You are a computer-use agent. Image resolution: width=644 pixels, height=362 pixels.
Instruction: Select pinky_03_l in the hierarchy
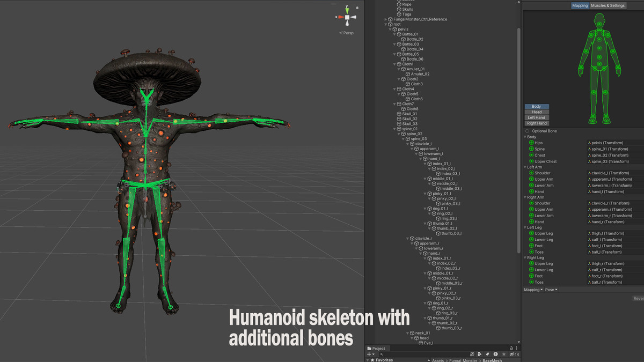[451, 204]
